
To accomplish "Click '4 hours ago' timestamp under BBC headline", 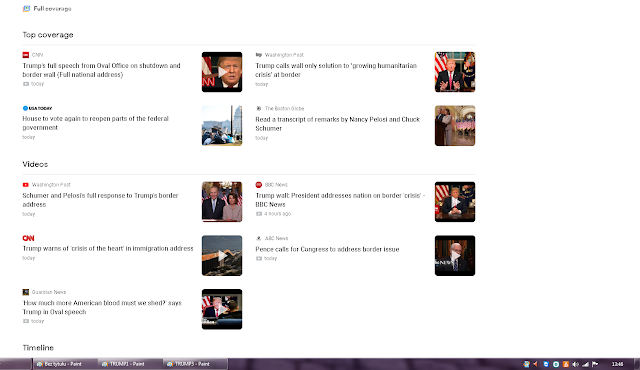I will pyautogui.click(x=278, y=214).
